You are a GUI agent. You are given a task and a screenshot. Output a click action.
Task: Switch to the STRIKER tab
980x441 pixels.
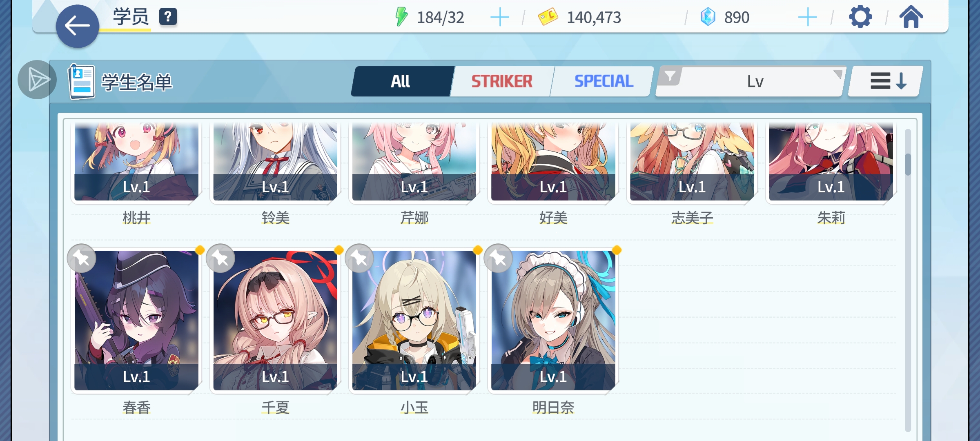pyautogui.click(x=502, y=81)
